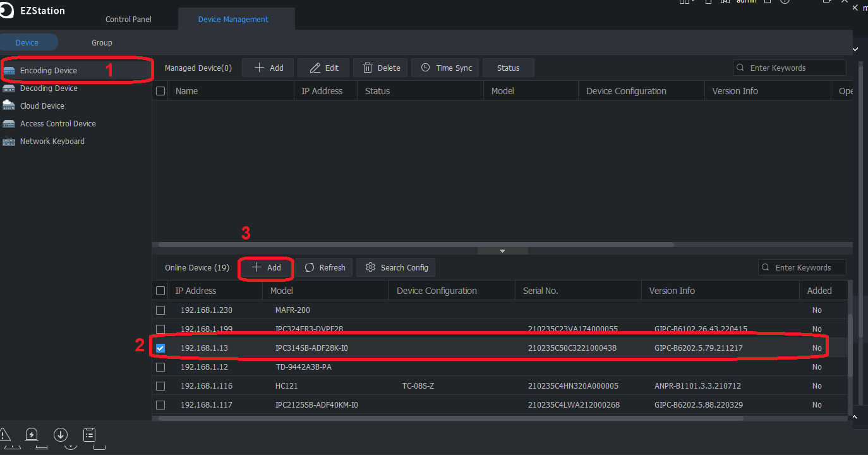Open Search Config gear settings

click(x=396, y=267)
